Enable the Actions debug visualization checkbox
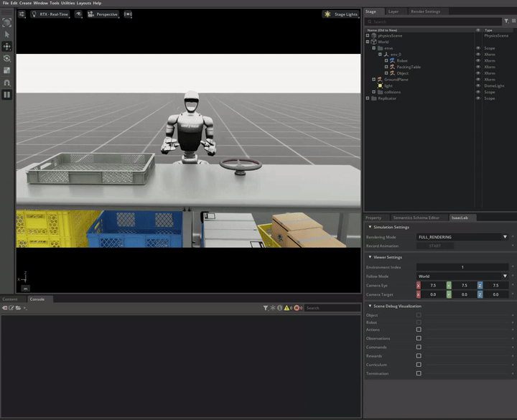The width and height of the screenshot is (517, 420). pos(419,330)
